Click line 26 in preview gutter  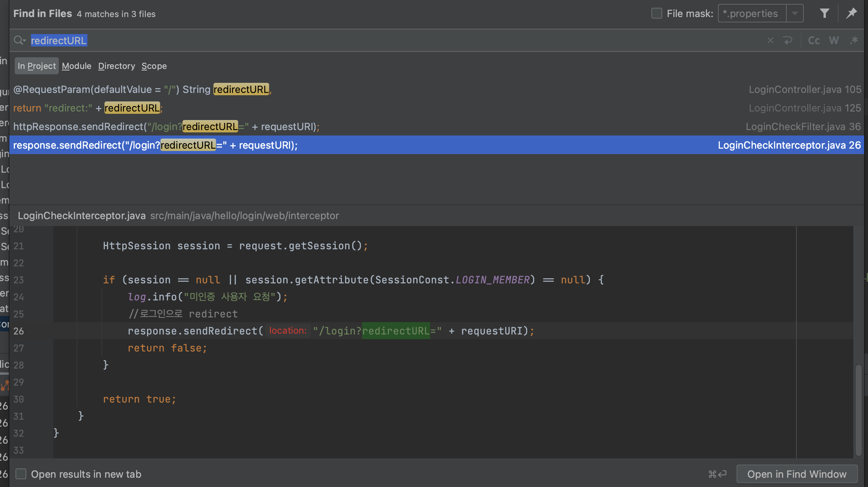(x=19, y=331)
